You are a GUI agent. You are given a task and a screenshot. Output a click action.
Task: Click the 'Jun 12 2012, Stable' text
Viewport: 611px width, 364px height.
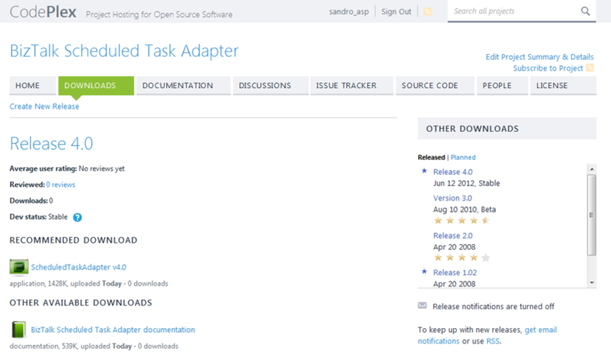pyautogui.click(x=466, y=183)
